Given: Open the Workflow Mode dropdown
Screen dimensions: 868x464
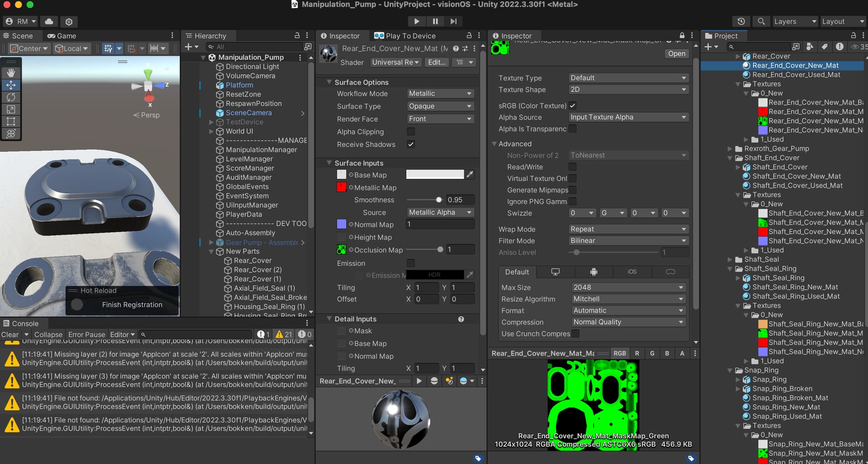Looking at the screenshot, I should (439, 93).
